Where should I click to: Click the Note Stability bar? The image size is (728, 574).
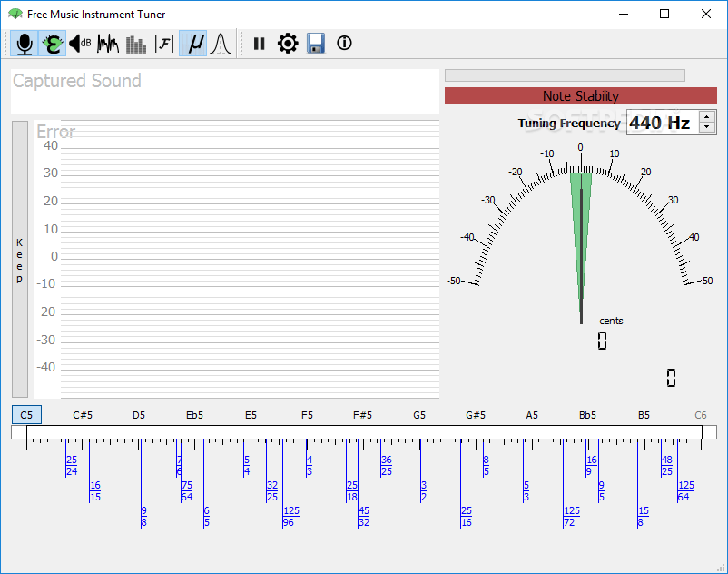pos(580,95)
